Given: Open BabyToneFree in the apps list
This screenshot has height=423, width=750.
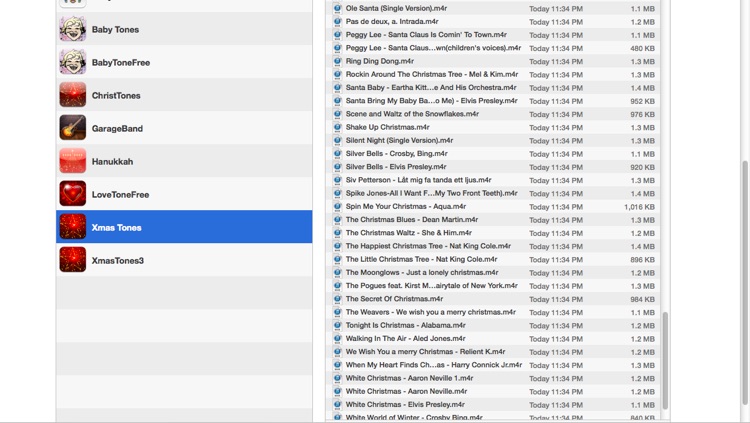Looking at the screenshot, I should [x=184, y=62].
